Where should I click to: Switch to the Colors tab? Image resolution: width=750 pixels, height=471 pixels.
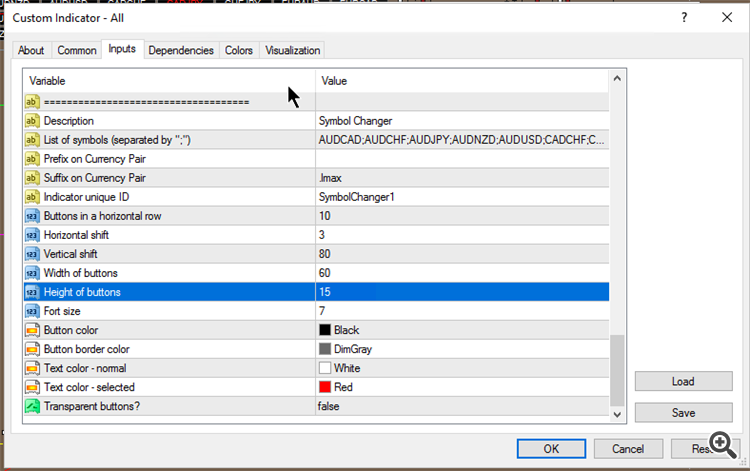[x=239, y=50]
